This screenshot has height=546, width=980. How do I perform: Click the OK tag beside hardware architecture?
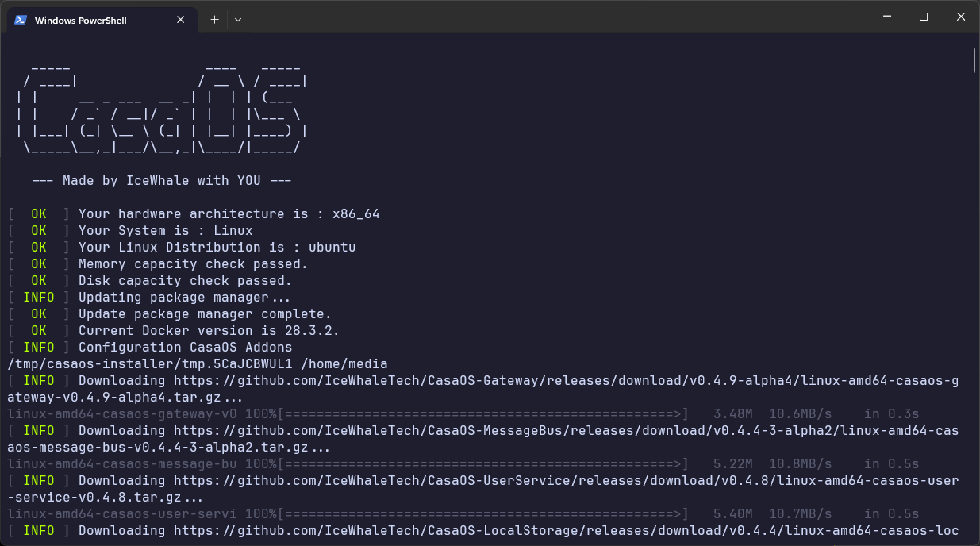click(39, 214)
